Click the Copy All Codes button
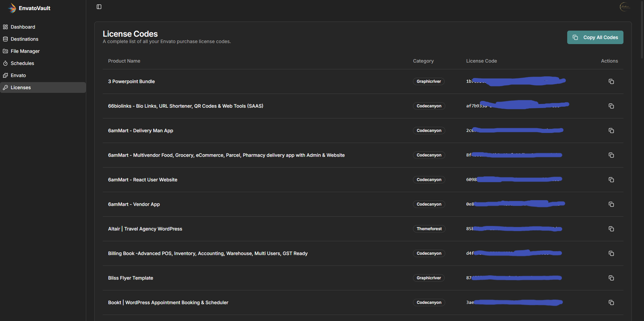Image resolution: width=644 pixels, height=321 pixels. click(x=595, y=37)
